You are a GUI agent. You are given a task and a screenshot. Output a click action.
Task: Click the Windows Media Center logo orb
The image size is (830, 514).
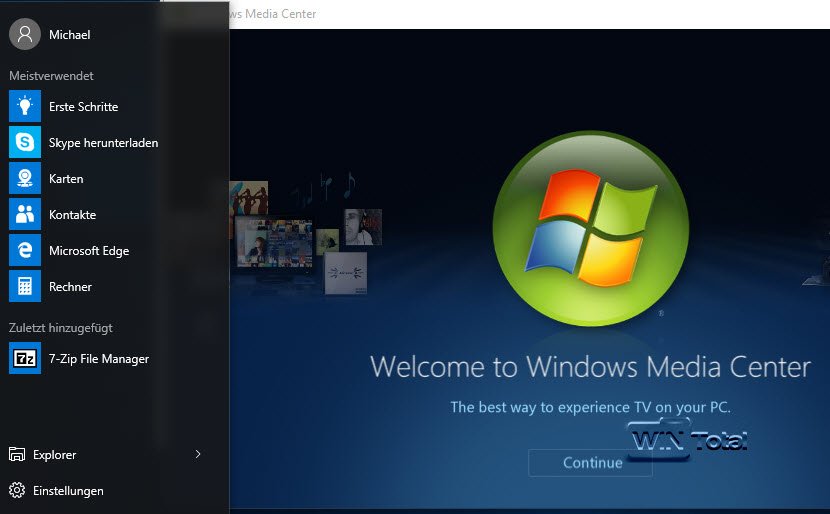(x=591, y=228)
